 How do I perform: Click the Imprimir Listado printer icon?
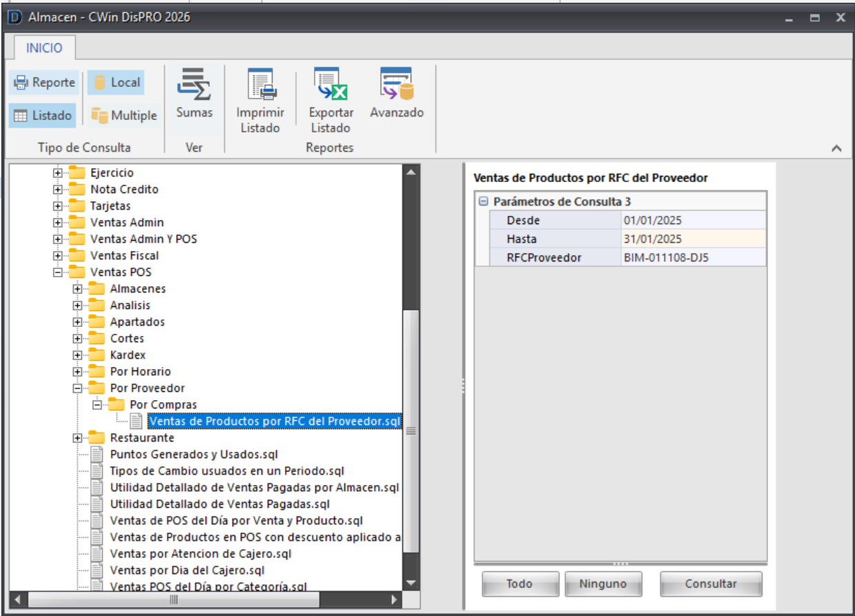tap(261, 86)
